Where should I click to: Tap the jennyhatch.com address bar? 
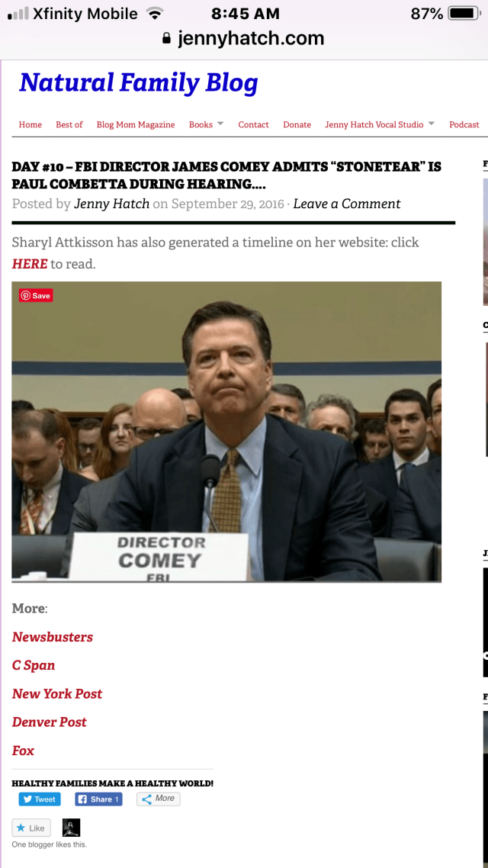(244, 38)
